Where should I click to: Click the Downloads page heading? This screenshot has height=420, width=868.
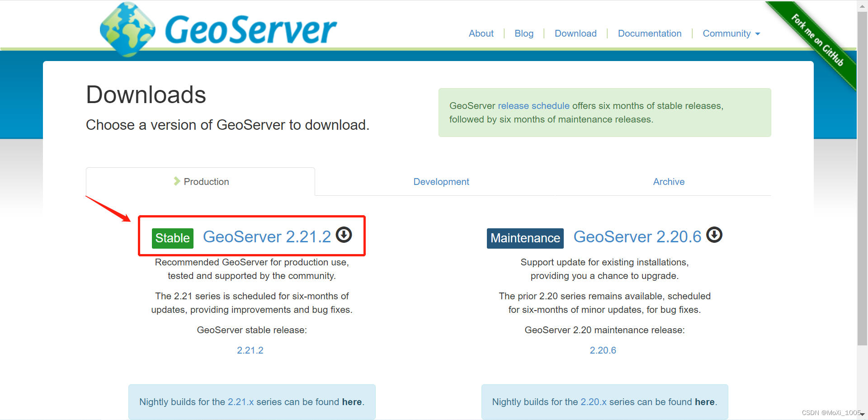tap(146, 95)
